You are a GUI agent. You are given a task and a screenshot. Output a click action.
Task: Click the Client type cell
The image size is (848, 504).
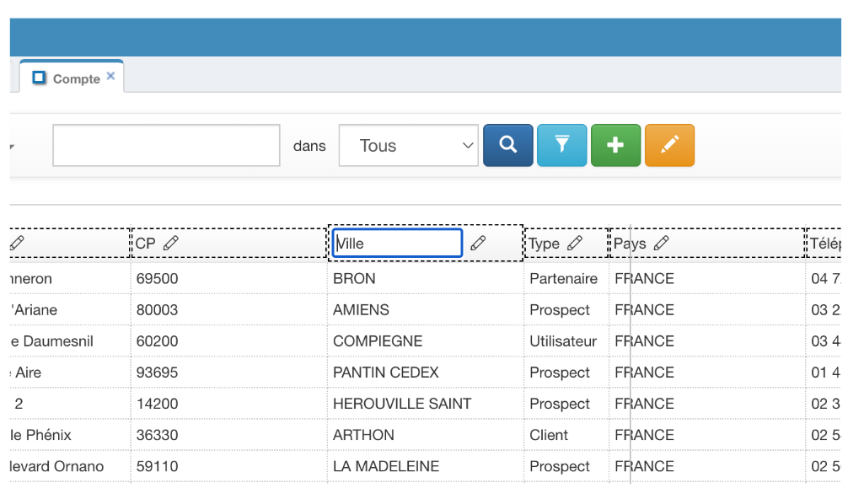point(549,435)
